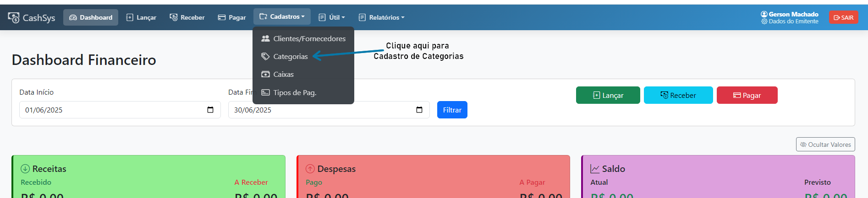868x198 pixels.
Task: Click the Data Fim date field
Action: click(x=329, y=110)
